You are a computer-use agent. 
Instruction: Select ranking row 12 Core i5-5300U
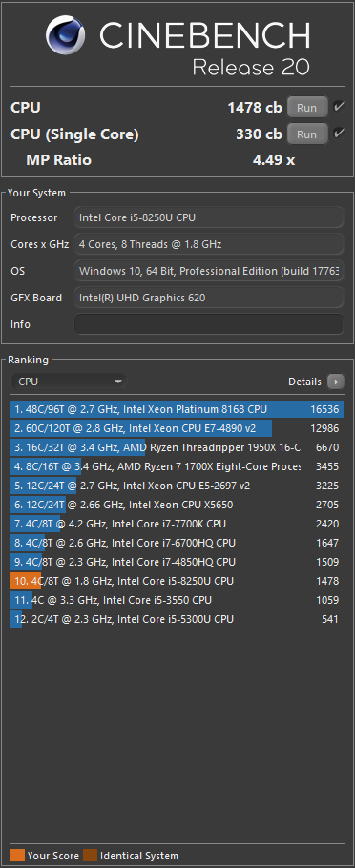coord(177,619)
